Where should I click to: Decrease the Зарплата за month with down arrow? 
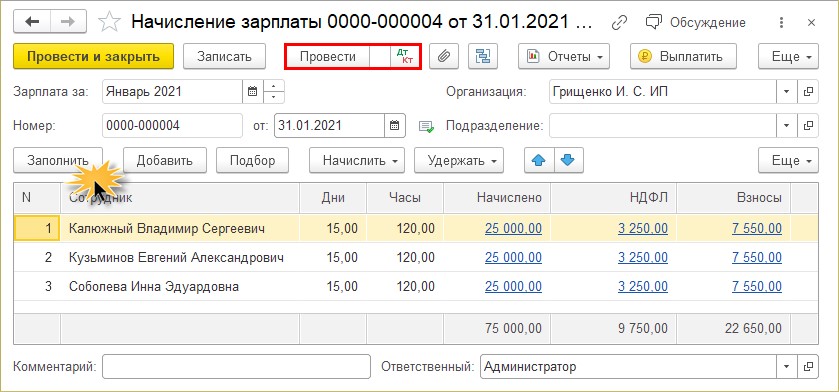pyautogui.click(x=273, y=97)
